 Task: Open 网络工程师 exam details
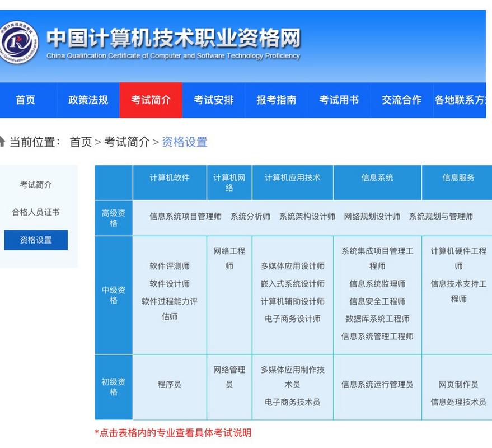(x=229, y=258)
